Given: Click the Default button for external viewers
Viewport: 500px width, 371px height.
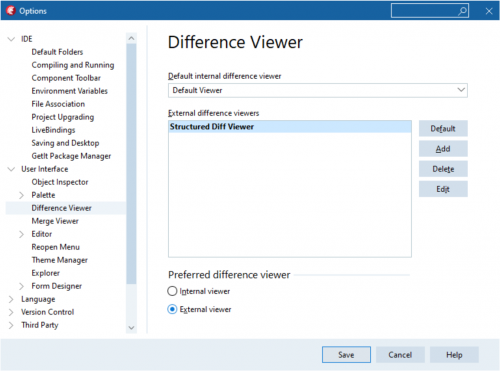Looking at the screenshot, I should click(x=443, y=129).
